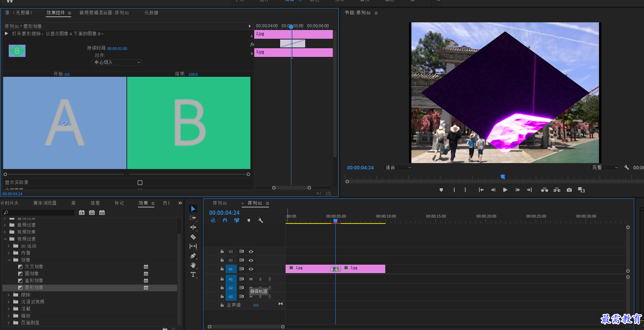Switch to the 媒体浏览器 tab
Viewport: 644px width, 330px height.
click(45, 203)
